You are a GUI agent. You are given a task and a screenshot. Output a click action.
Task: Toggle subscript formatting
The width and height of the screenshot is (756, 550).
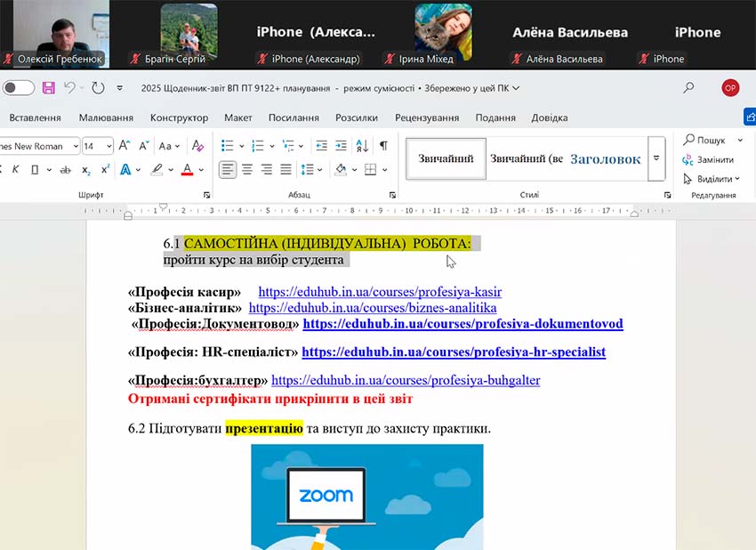[x=86, y=170]
